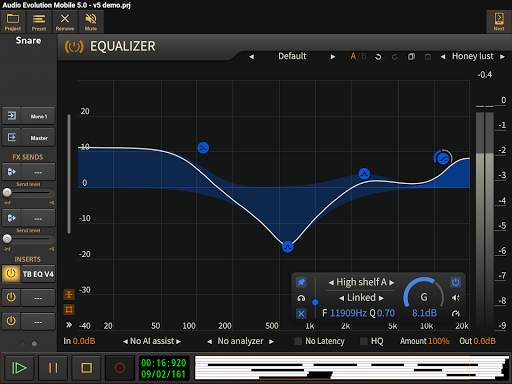Toggle second FX send routing icon
This screenshot has width=512, height=384.
(x=12, y=218)
